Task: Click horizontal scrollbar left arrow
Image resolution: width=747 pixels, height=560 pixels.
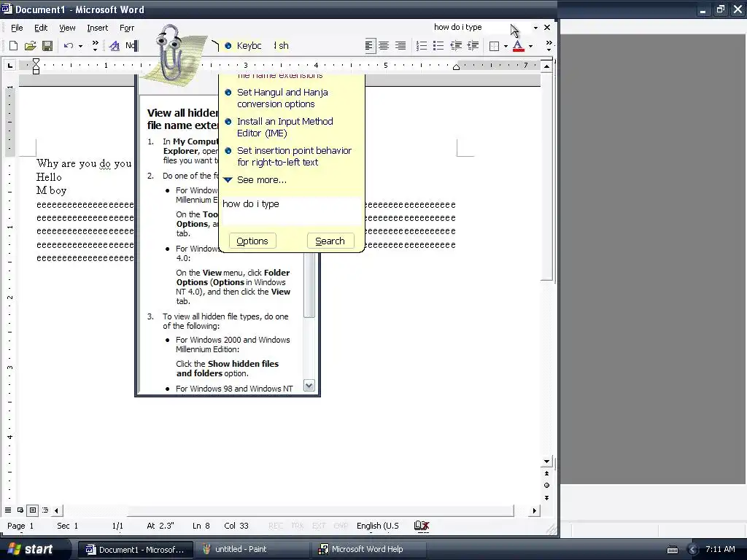Action: pyautogui.click(x=56, y=510)
